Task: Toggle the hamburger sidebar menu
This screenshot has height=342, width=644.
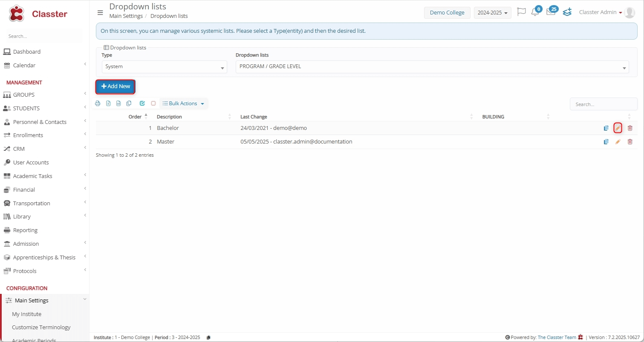Action: click(100, 13)
